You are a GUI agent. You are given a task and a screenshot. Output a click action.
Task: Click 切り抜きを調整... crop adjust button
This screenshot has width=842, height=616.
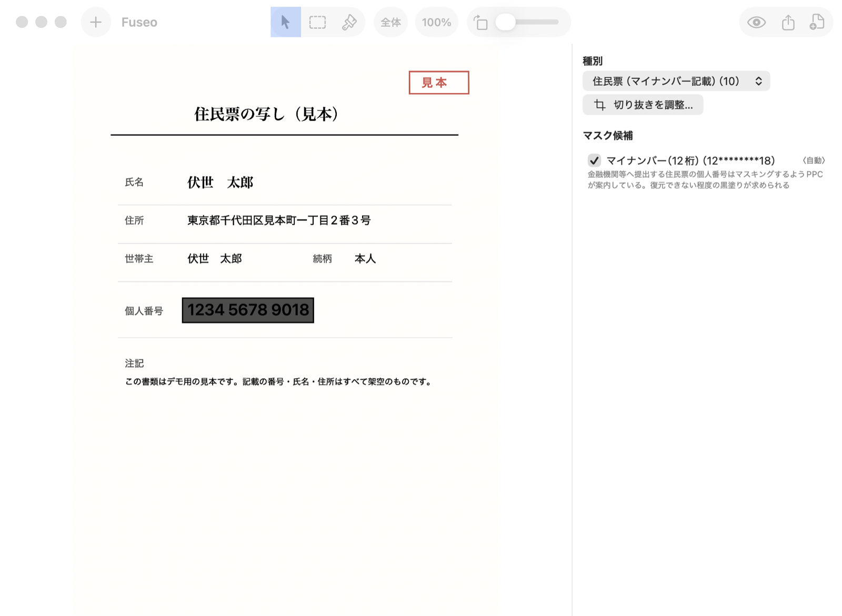pyautogui.click(x=643, y=105)
